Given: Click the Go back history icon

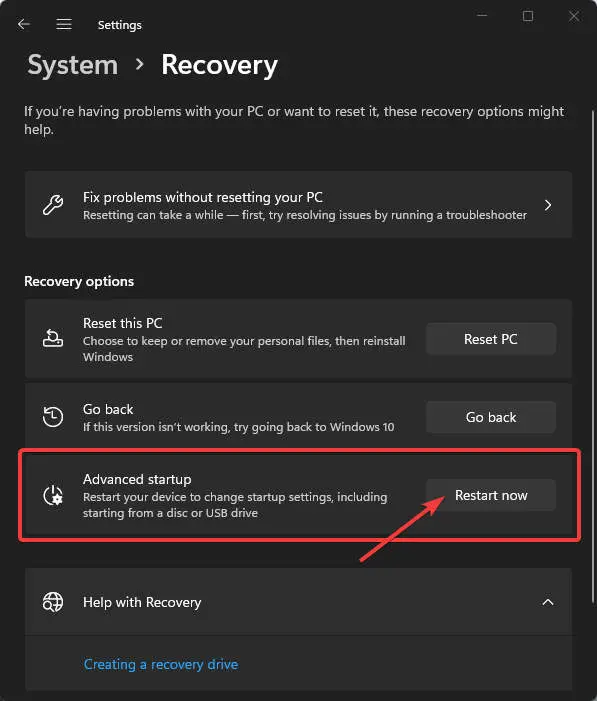Looking at the screenshot, I should [53, 417].
